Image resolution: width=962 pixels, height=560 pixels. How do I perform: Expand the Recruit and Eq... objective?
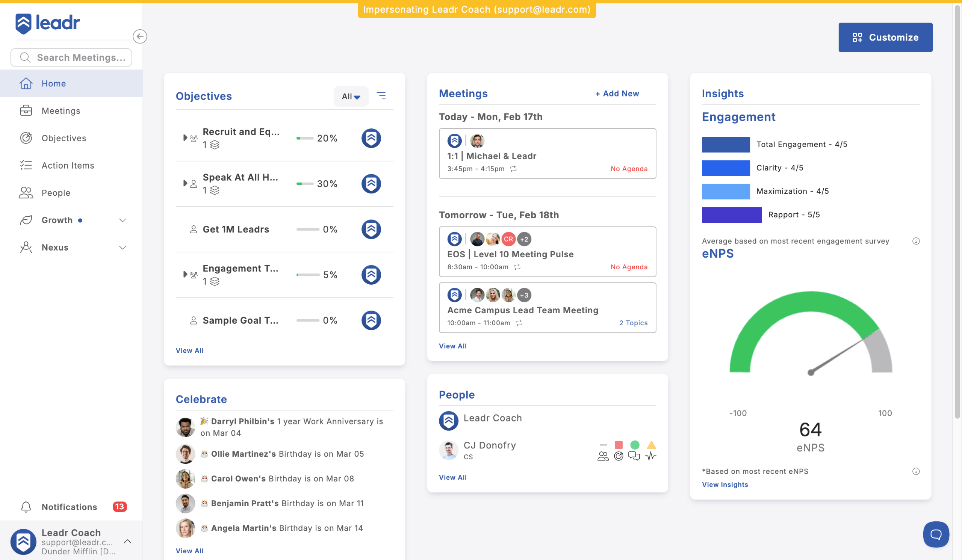[185, 138]
